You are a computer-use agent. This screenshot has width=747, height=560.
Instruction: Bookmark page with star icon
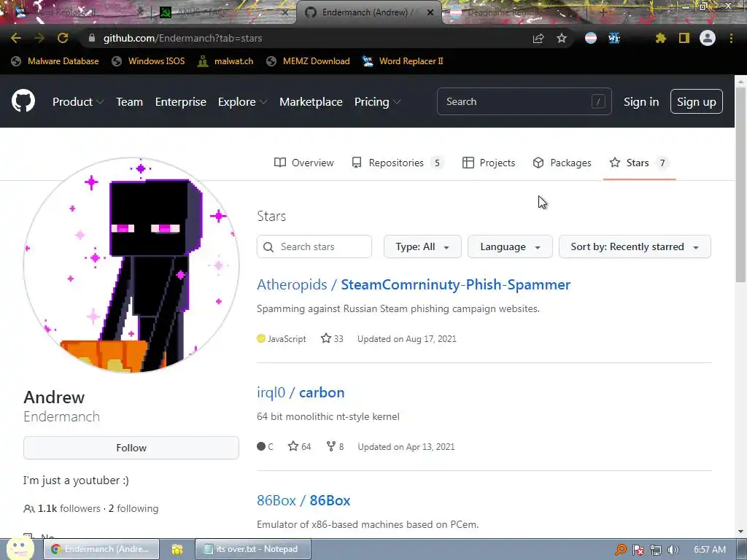click(x=562, y=38)
